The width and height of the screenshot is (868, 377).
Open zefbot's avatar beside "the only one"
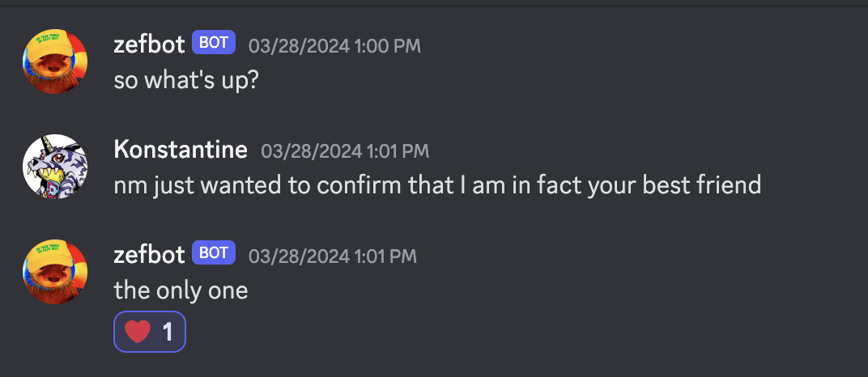point(55,271)
